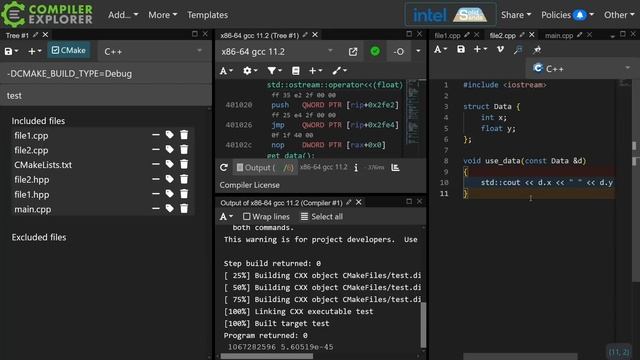Switch to the file1.cpp editor tab
Viewport: 640px width, 360px height.
click(x=447, y=36)
